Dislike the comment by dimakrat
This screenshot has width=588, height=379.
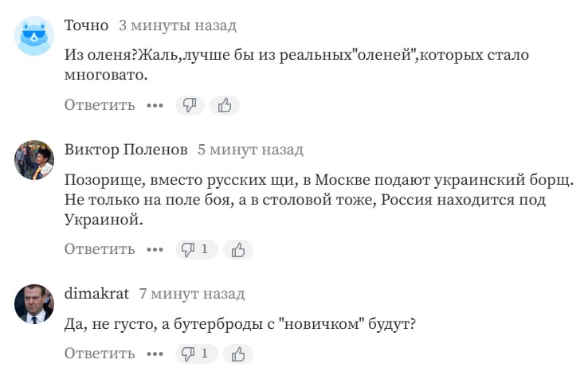pyautogui.click(x=197, y=353)
